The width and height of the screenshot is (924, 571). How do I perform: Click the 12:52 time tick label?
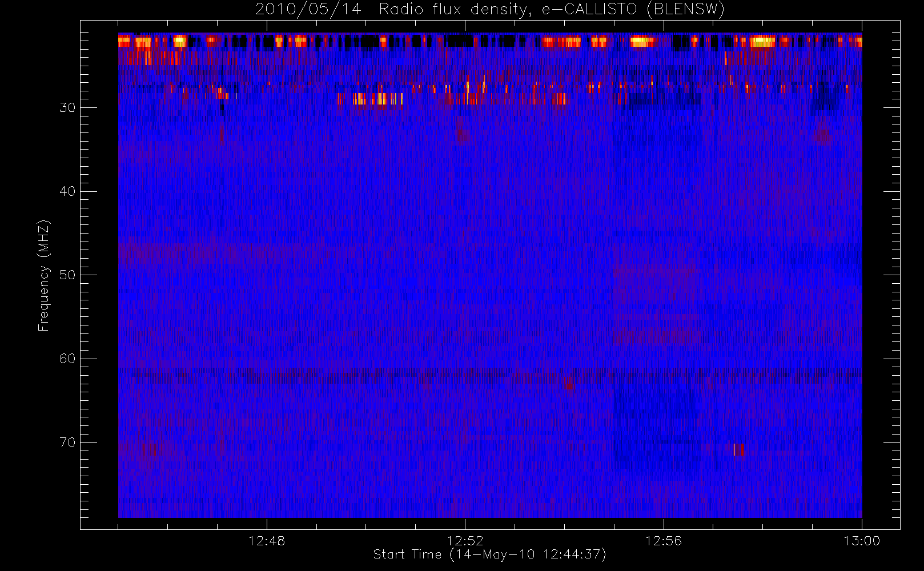[x=465, y=541]
